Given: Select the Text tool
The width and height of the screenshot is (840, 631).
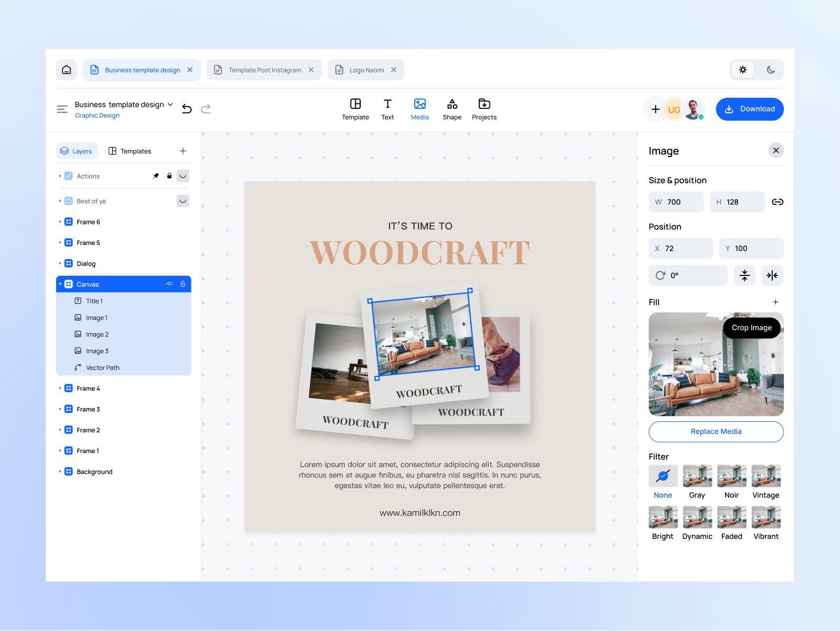Looking at the screenshot, I should (x=387, y=109).
